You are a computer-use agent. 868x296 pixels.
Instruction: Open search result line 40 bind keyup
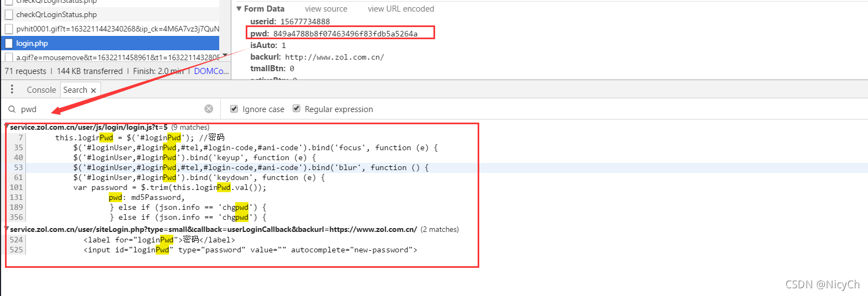coord(194,157)
